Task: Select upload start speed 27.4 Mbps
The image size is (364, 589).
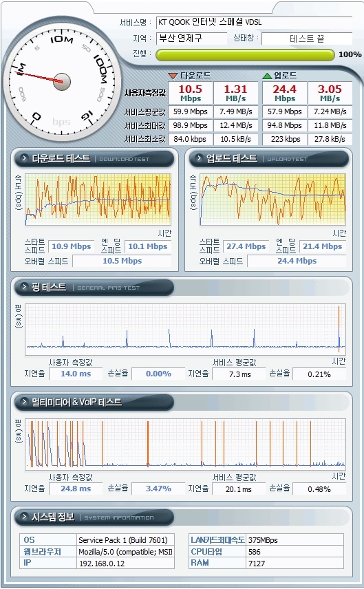Action: (246, 246)
